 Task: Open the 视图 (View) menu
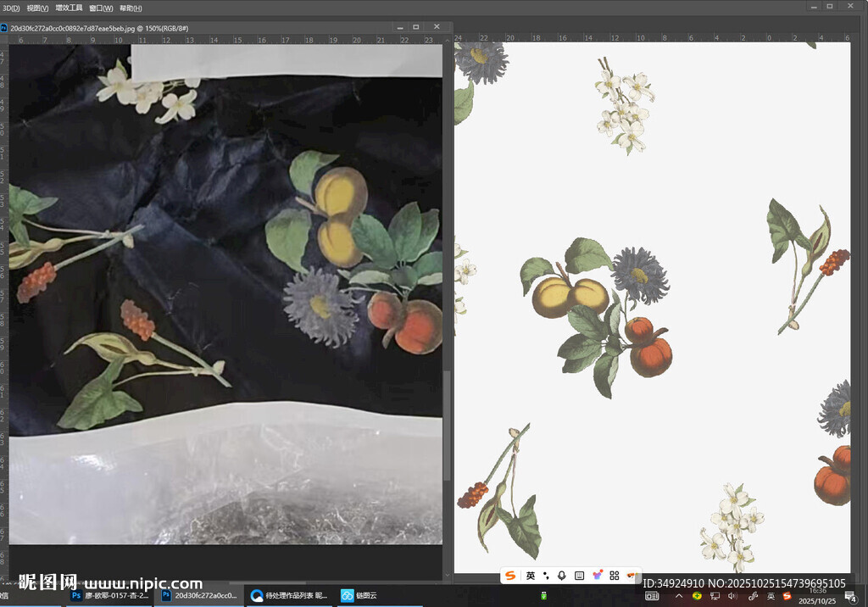(37, 8)
